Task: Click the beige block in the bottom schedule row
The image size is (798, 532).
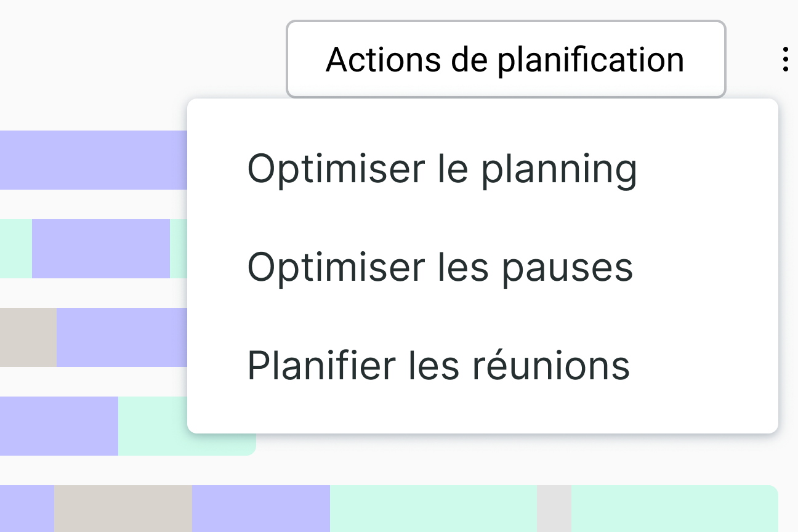Action: pos(123,509)
